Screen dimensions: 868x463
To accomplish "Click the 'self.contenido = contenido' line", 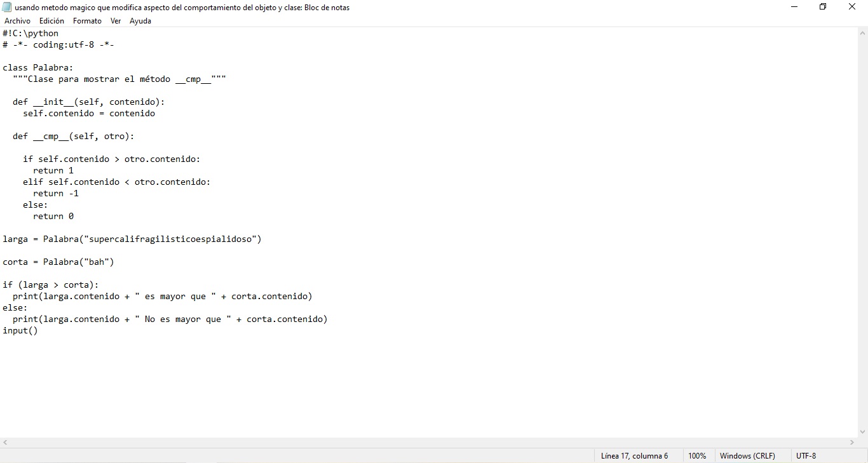I will 89,113.
